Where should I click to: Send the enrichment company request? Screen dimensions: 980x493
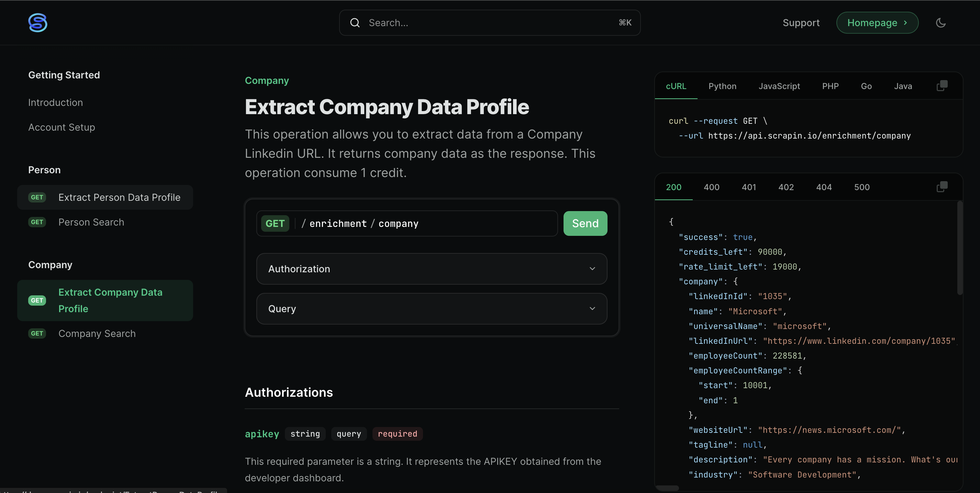point(585,223)
